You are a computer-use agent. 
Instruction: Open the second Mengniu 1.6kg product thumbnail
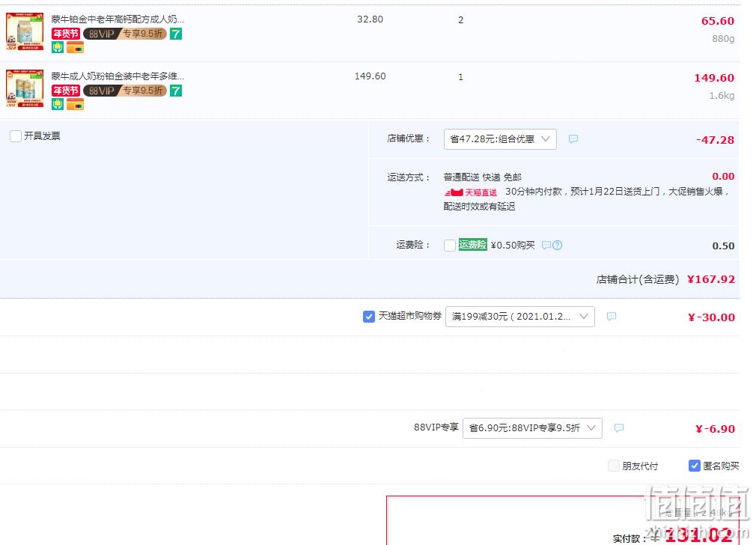[x=25, y=88]
